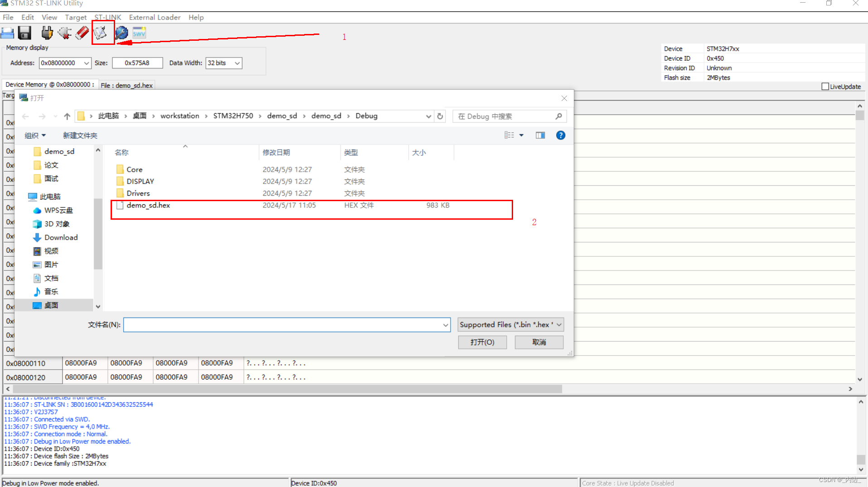Open Target Settings globe-wrench icon
This screenshot has height=487, width=868.
(x=121, y=32)
